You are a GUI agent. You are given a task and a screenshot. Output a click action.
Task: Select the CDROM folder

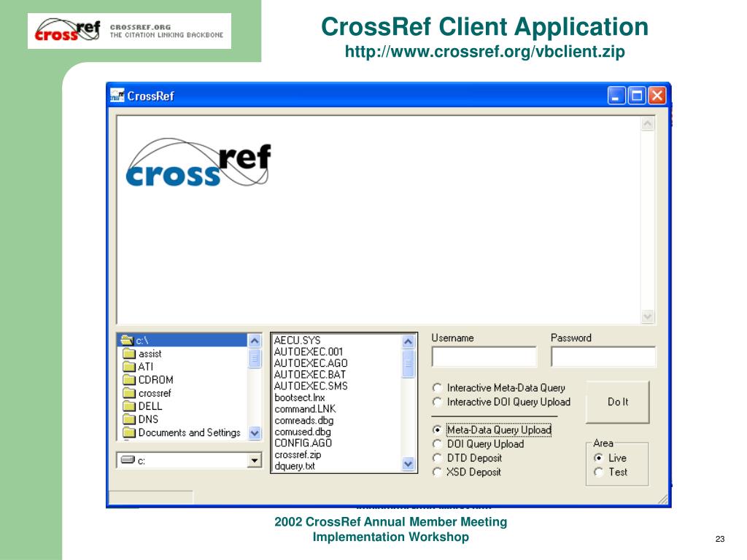148,379
